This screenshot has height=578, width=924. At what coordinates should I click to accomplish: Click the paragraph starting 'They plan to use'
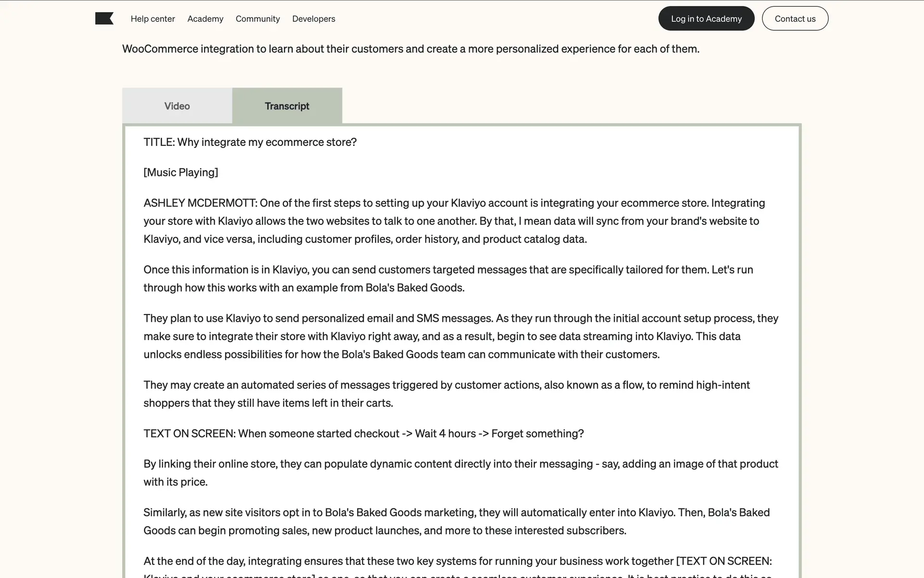point(461,336)
